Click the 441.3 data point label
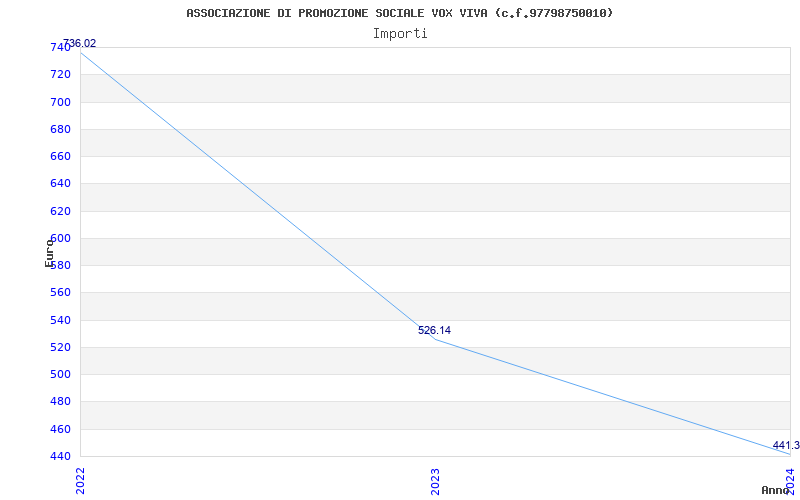800x500 pixels. tap(786, 445)
